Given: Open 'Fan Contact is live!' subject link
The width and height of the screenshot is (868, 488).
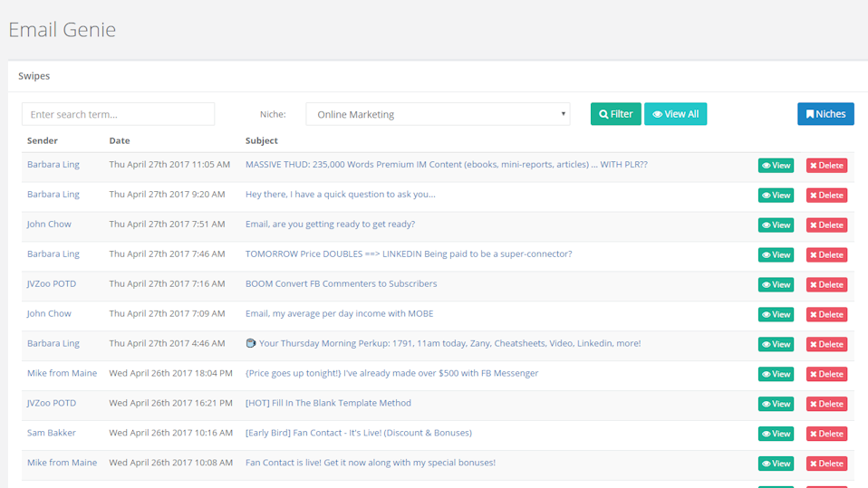Looking at the screenshot, I should (370, 463).
